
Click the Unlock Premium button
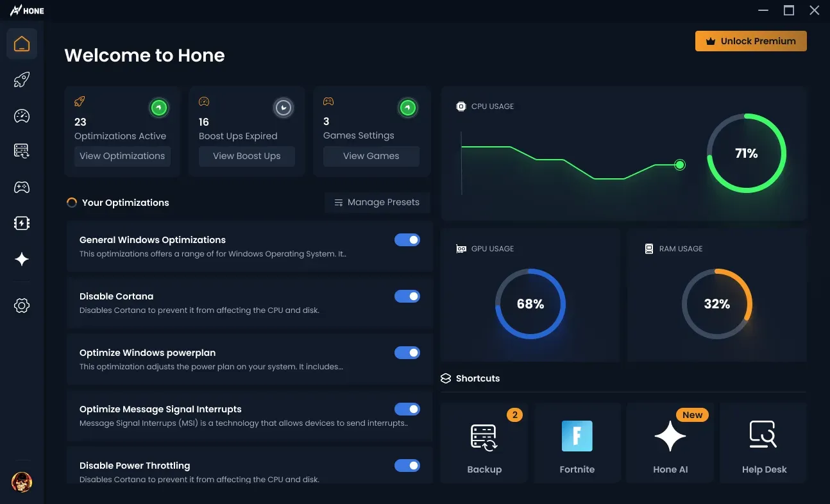pos(750,41)
